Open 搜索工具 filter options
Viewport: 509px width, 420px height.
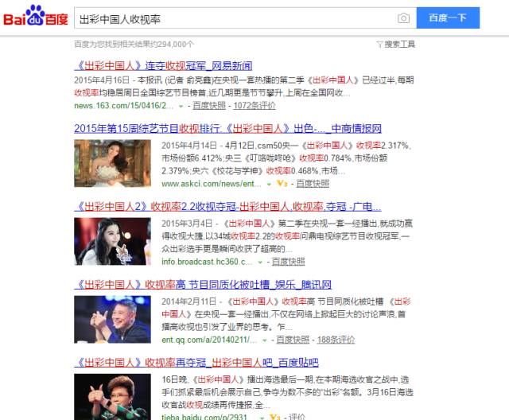[x=399, y=44]
